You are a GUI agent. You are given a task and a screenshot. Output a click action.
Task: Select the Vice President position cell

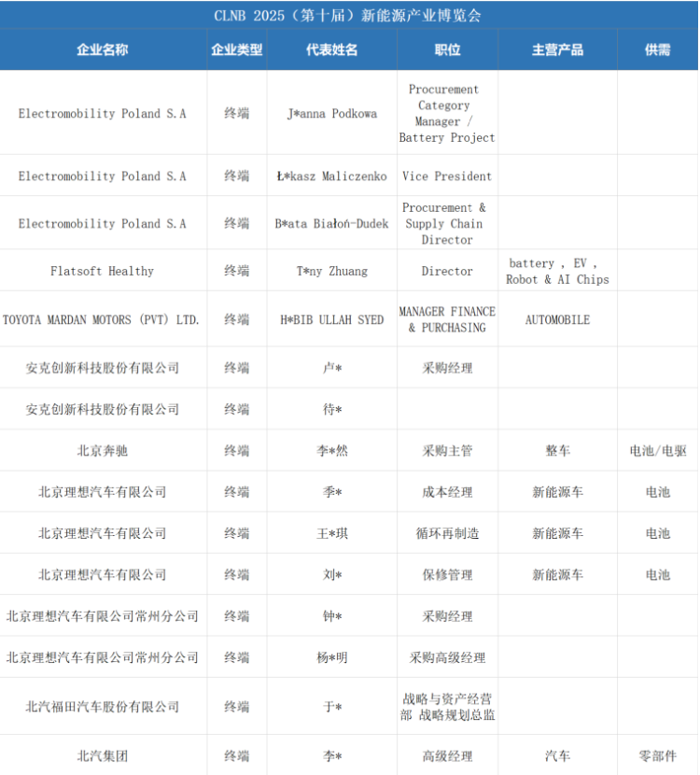point(447,176)
